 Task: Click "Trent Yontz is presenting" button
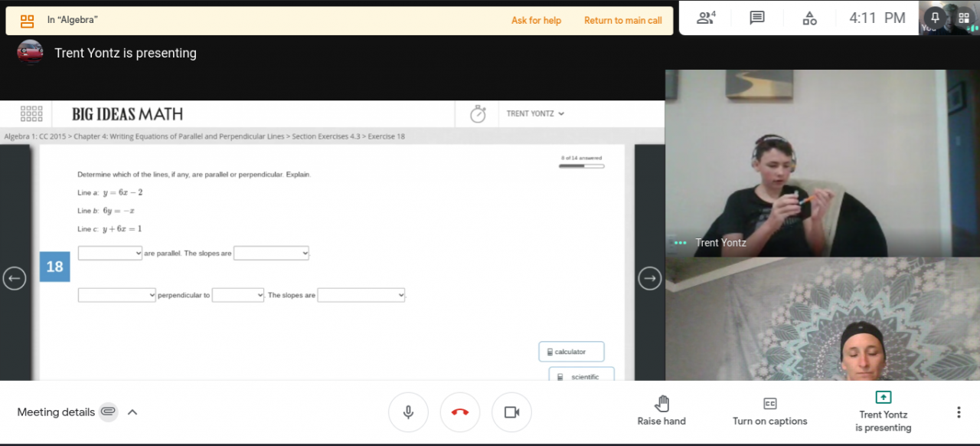(884, 412)
